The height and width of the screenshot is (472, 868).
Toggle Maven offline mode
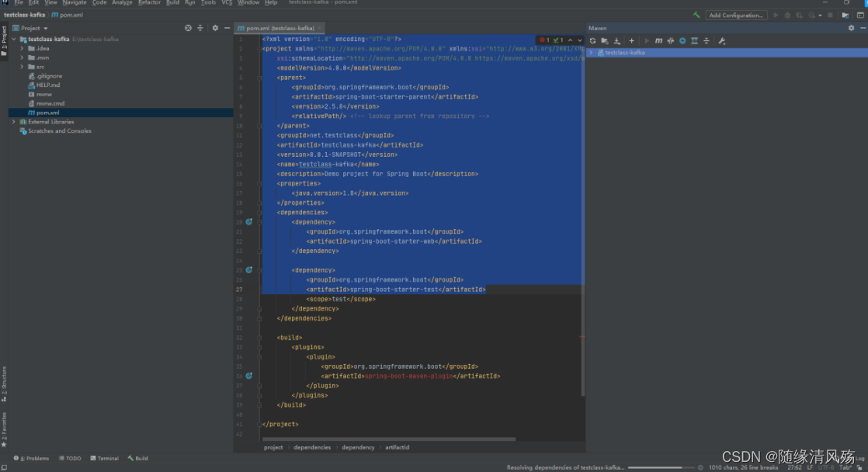click(670, 41)
